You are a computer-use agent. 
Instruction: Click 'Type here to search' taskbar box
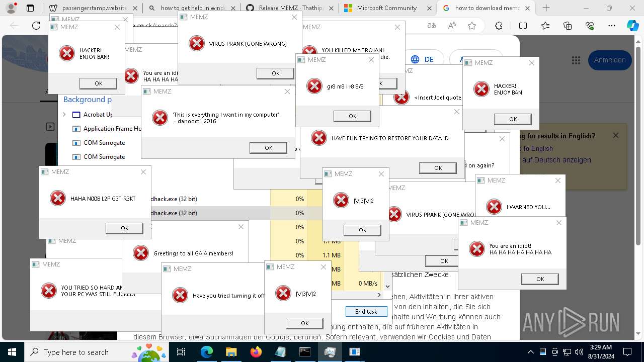click(x=96, y=352)
